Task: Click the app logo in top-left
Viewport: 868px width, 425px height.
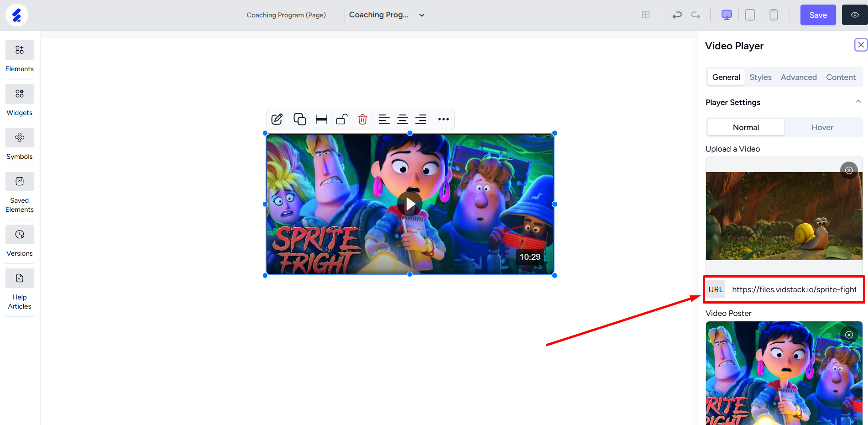Action: tap(17, 15)
